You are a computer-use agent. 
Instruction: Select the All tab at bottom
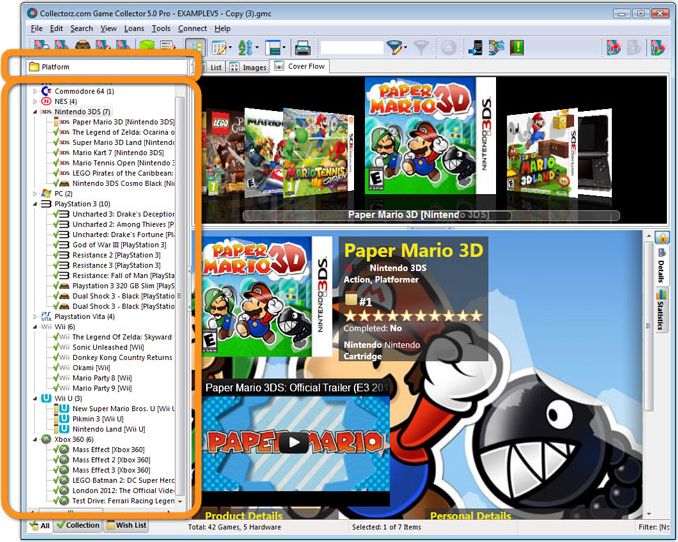click(x=39, y=526)
